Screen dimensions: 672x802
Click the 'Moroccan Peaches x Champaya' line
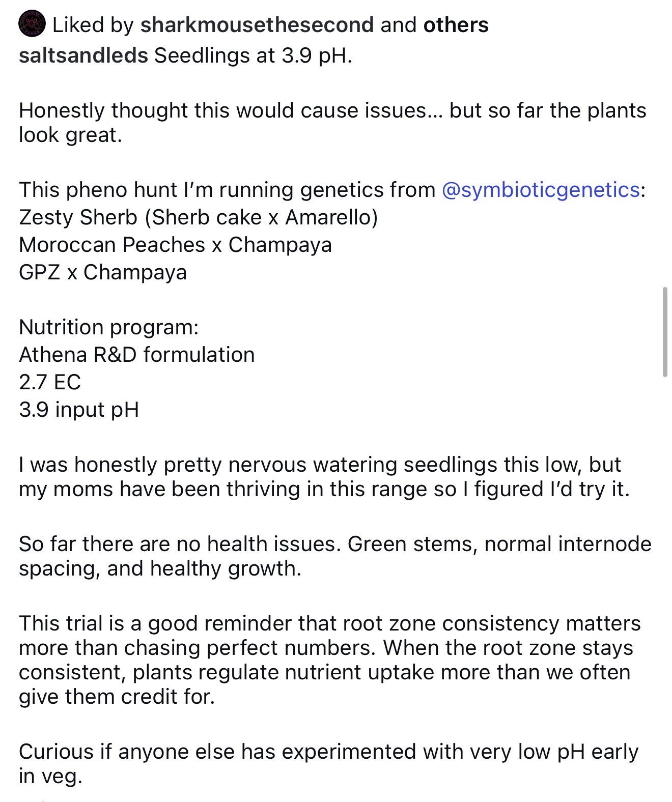[x=175, y=245]
